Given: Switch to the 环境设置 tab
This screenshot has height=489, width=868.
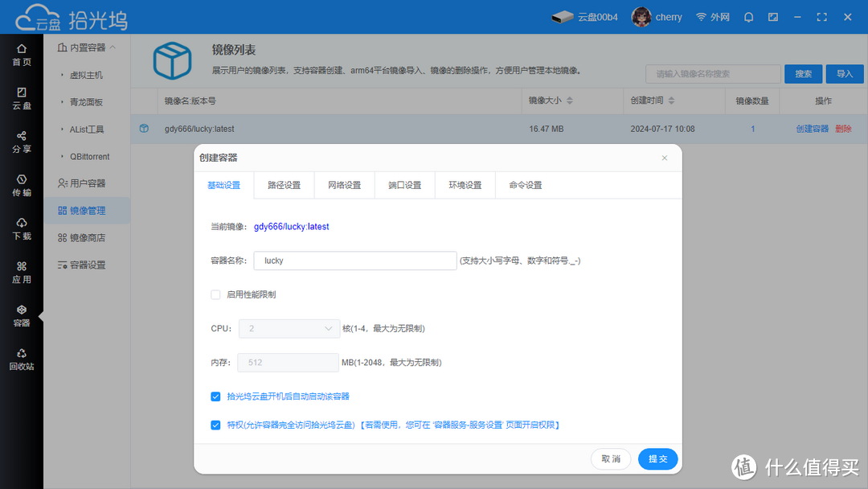Looking at the screenshot, I should click(x=465, y=184).
